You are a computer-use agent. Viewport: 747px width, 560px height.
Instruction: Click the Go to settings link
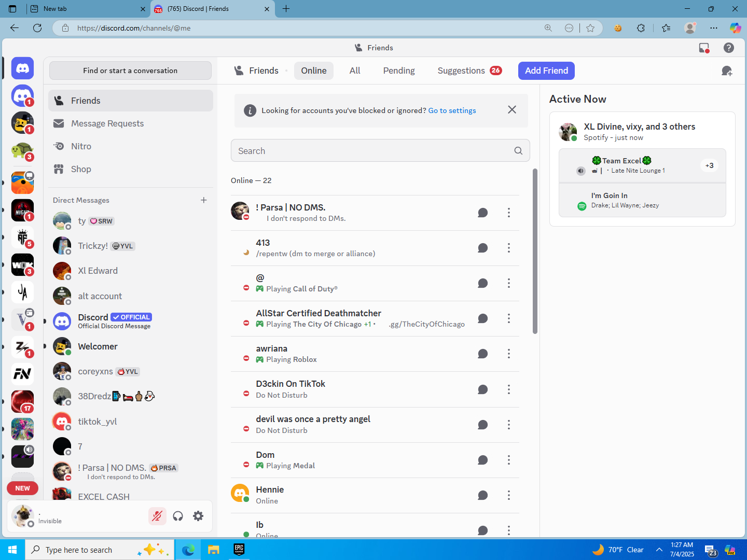[x=452, y=110]
